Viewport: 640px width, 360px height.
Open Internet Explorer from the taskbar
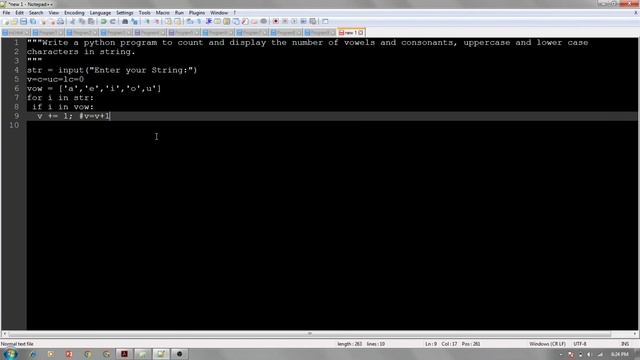pyautogui.click(x=33, y=354)
